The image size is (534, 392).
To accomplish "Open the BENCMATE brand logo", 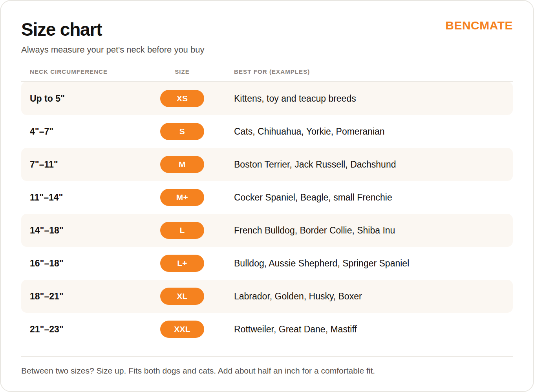I will [x=479, y=26].
